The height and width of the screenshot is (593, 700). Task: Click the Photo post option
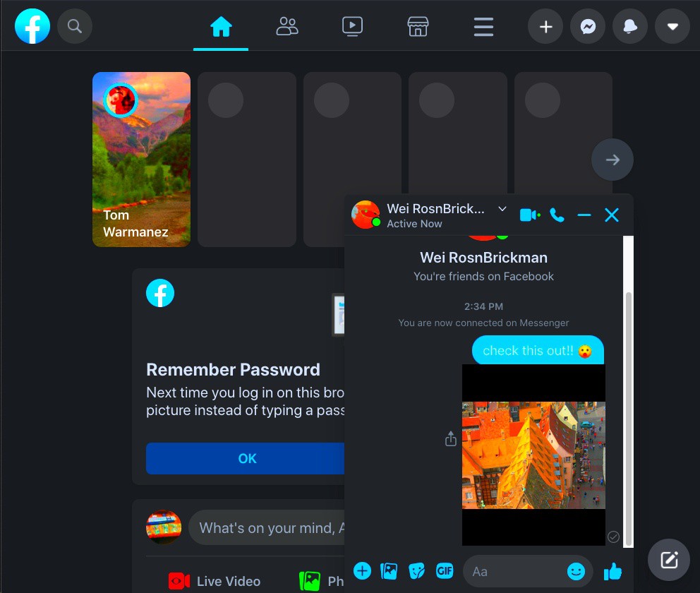(322, 582)
